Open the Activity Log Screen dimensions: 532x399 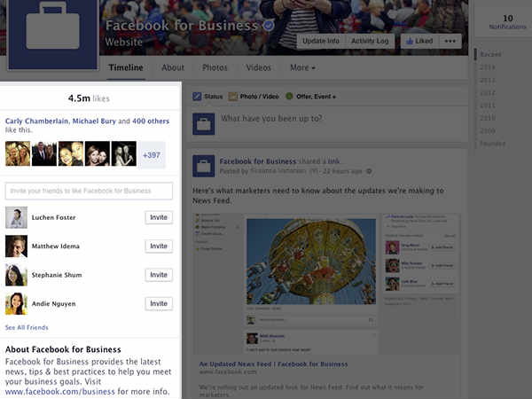click(x=370, y=41)
